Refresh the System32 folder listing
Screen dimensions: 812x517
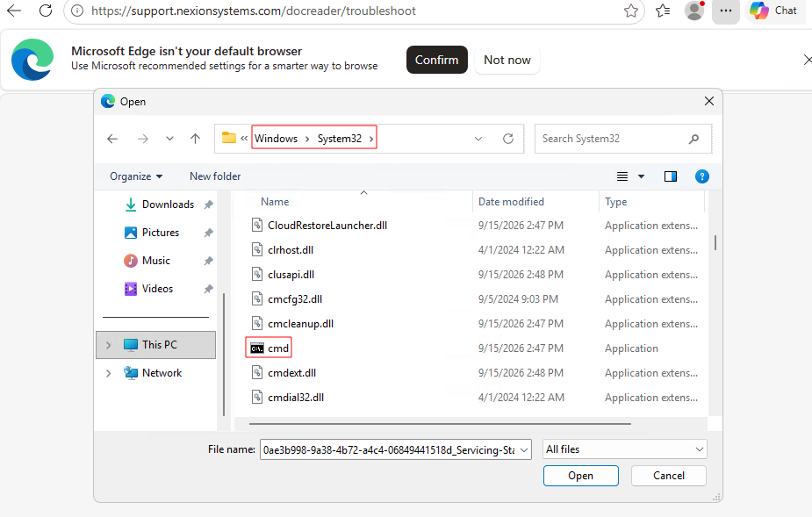[508, 139]
